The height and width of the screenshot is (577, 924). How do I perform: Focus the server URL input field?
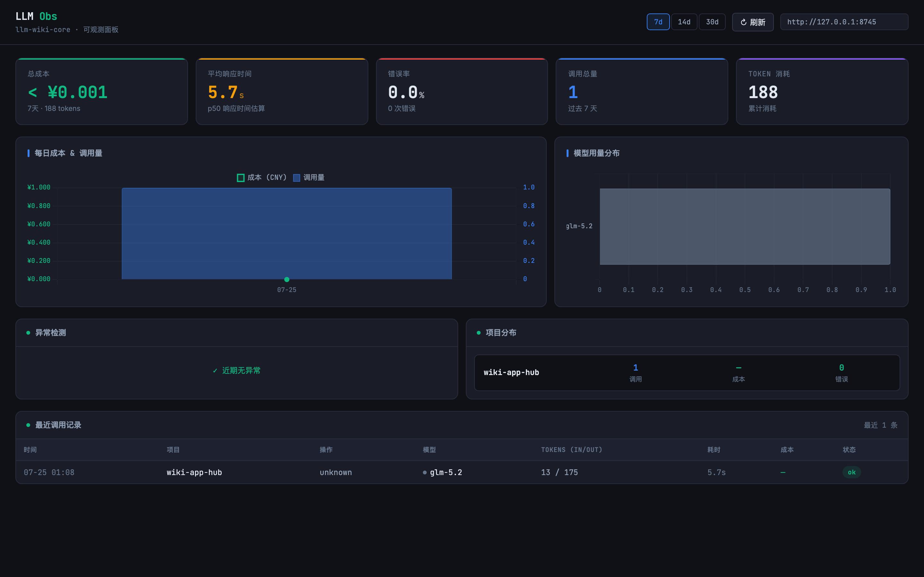[844, 22]
